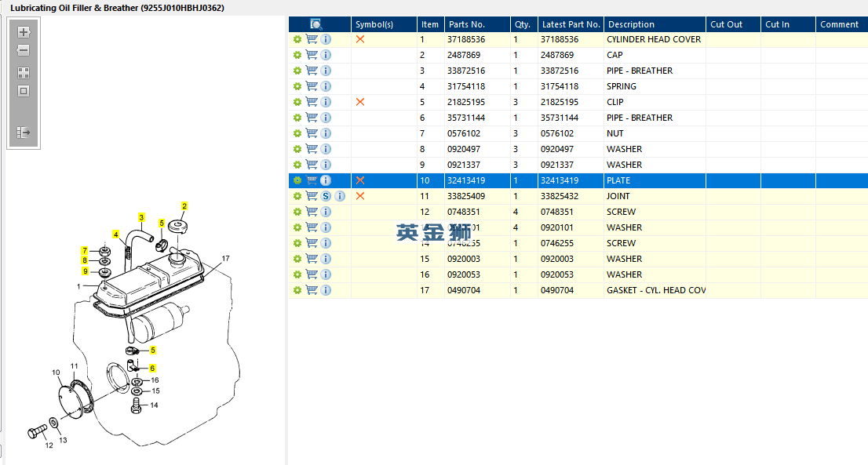Click gear icon for CLIP row
Viewport: 868px width, 465px height.
click(x=297, y=102)
